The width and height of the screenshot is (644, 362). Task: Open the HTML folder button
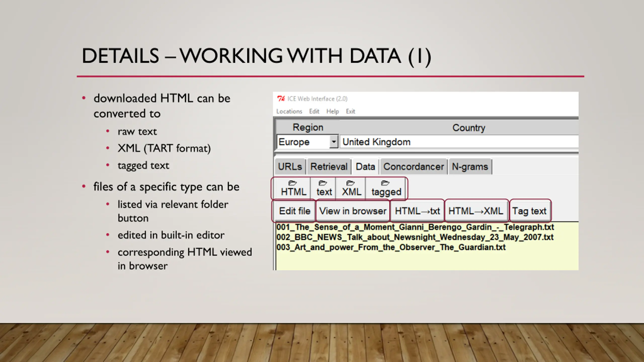coord(293,188)
